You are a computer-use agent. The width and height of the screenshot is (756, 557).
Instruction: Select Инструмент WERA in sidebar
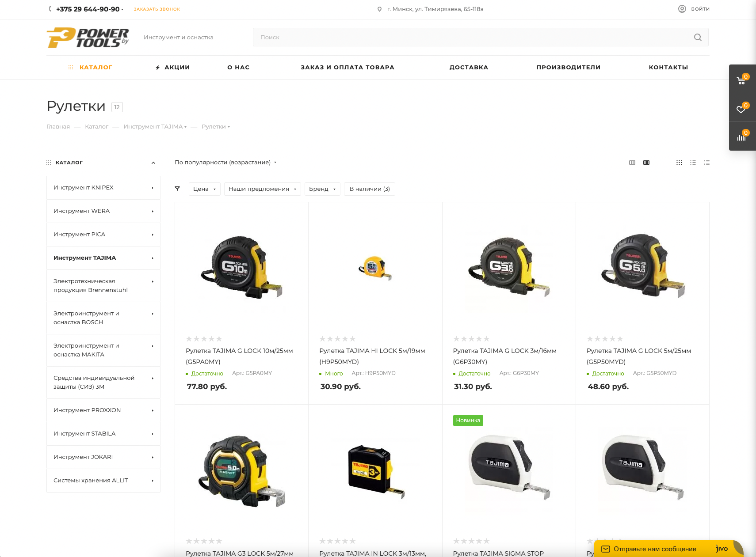(x=103, y=211)
